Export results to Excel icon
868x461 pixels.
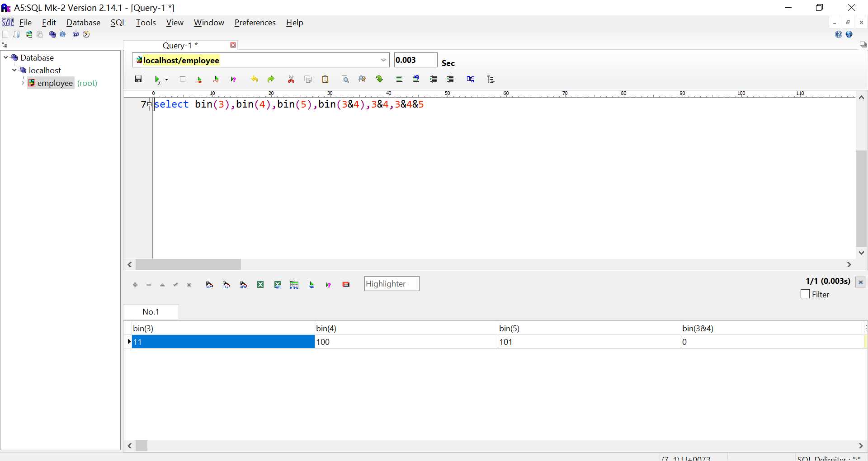point(260,285)
